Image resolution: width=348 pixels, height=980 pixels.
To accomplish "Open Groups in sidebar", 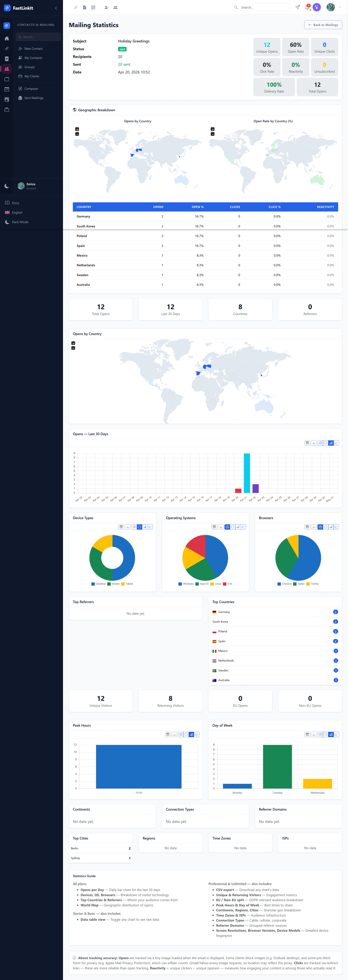I will click(x=29, y=67).
